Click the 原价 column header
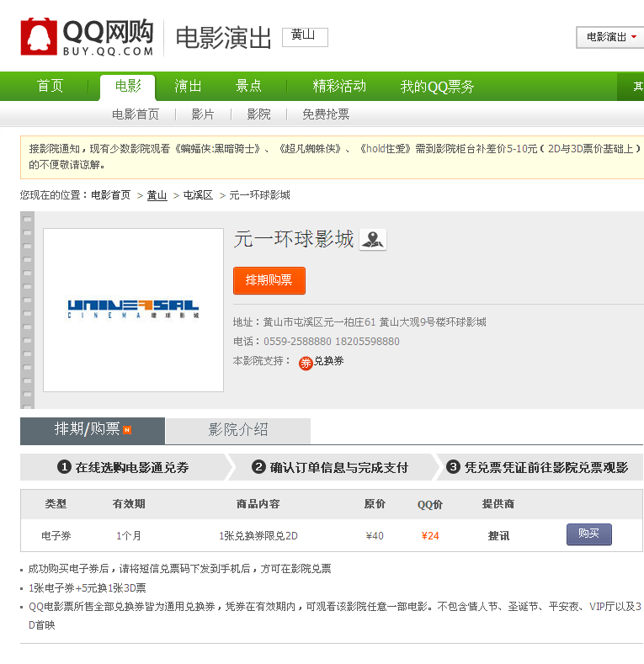 click(375, 504)
